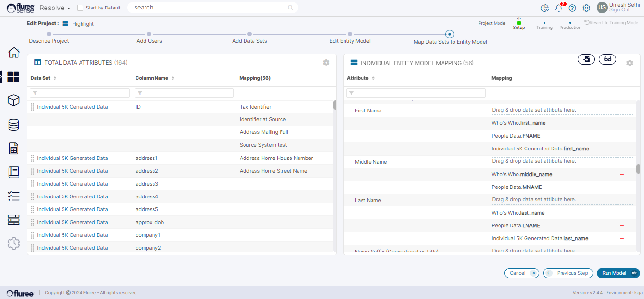Click the 3D cube icon in sidebar
This screenshot has width=644, height=299.
click(14, 100)
